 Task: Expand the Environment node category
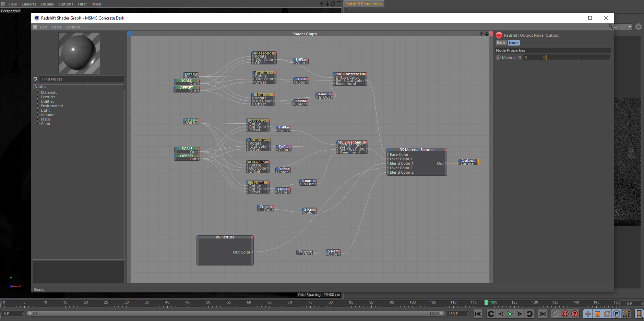(37, 106)
